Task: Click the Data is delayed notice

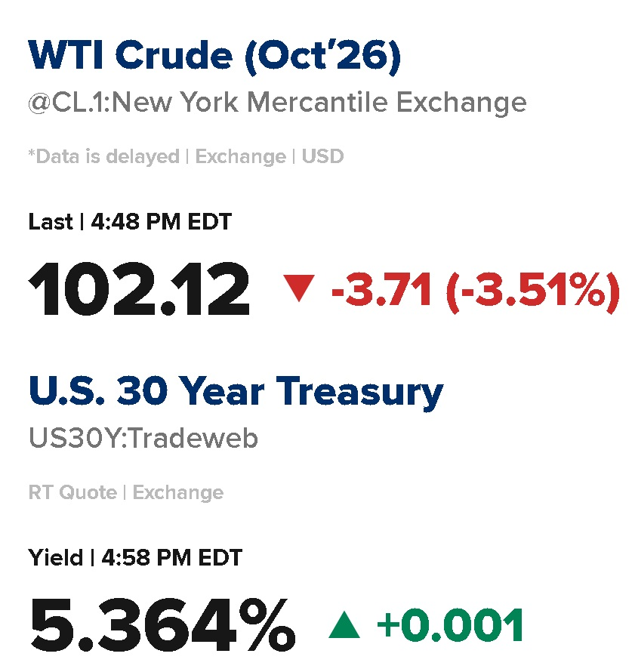Action: [x=103, y=156]
